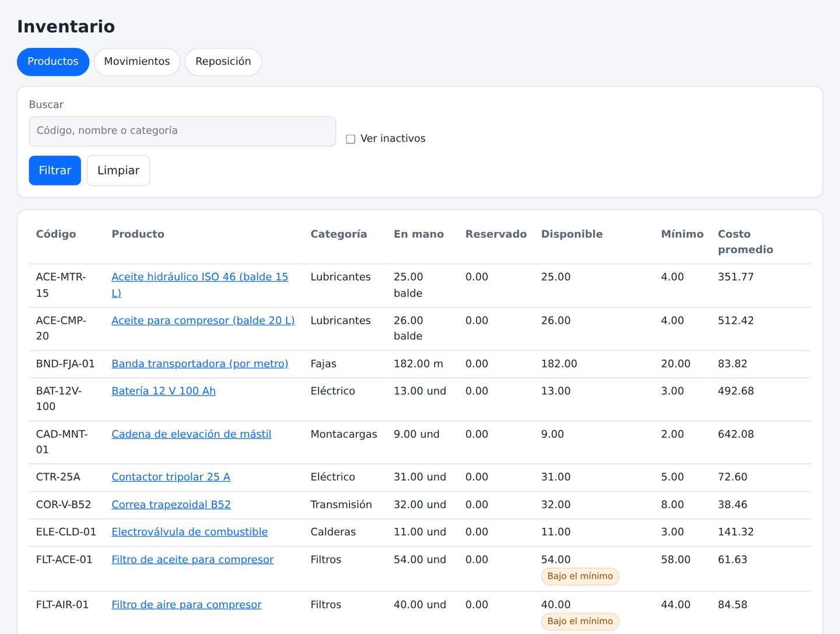Click Bajo el mínimo badge for FLT-AIR-01

[x=580, y=622]
